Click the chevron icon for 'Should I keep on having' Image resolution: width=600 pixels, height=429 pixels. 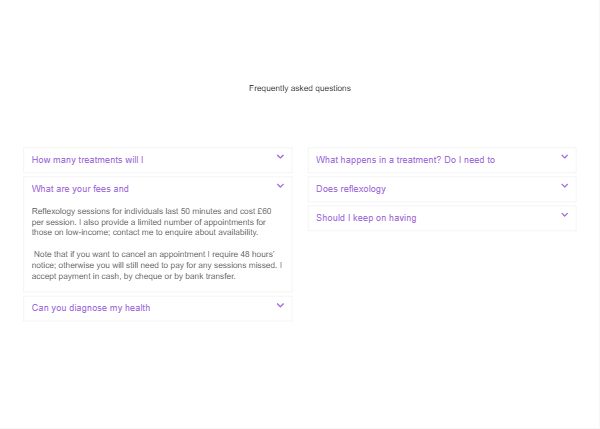tap(564, 215)
